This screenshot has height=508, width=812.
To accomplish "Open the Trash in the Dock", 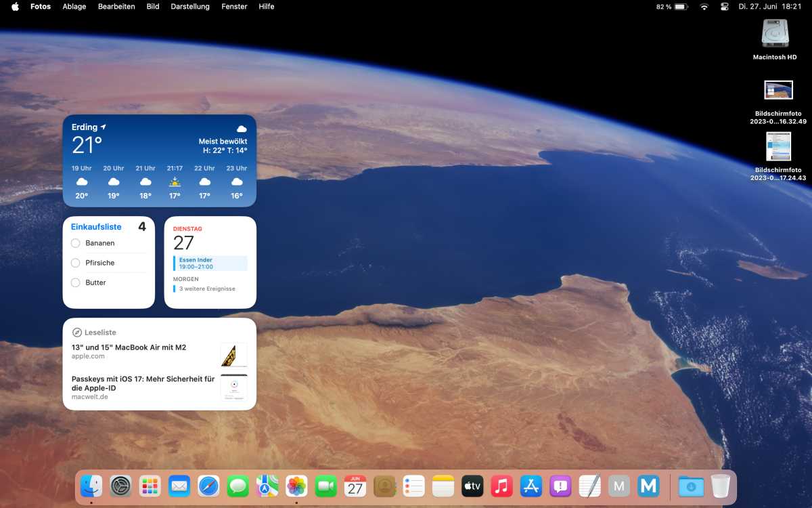I will point(721,486).
